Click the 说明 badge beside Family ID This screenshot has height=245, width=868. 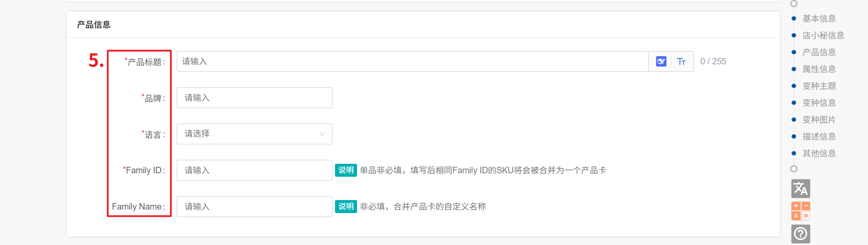346,170
